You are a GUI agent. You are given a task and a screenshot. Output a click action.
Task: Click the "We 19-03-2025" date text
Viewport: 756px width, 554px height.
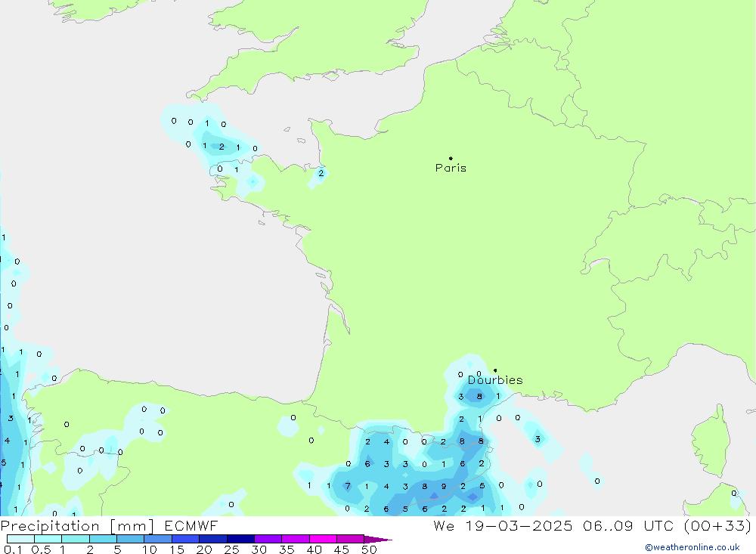pyautogui.click(x=503, y=525)
